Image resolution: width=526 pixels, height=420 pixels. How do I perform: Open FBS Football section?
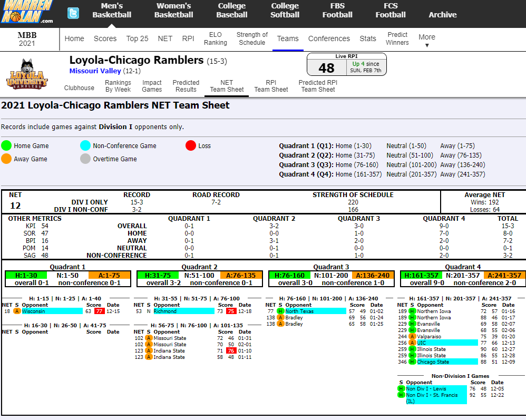337,11
